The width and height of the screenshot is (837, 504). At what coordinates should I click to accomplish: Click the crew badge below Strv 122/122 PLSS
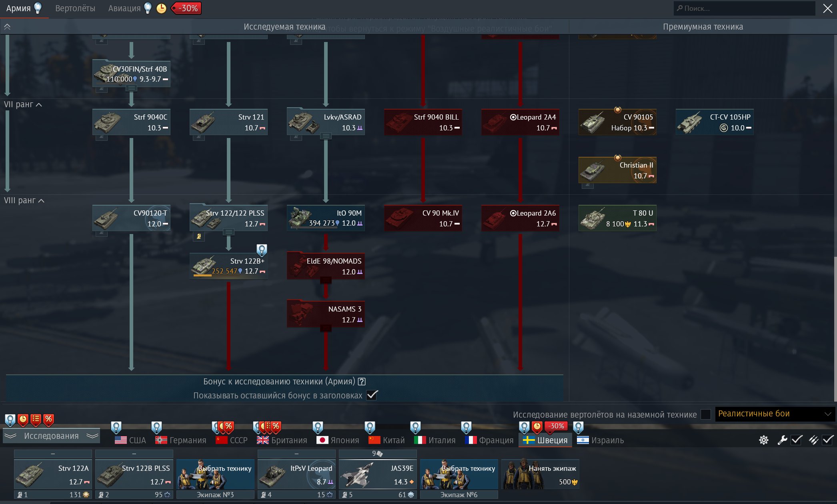[x=199, y=236]
